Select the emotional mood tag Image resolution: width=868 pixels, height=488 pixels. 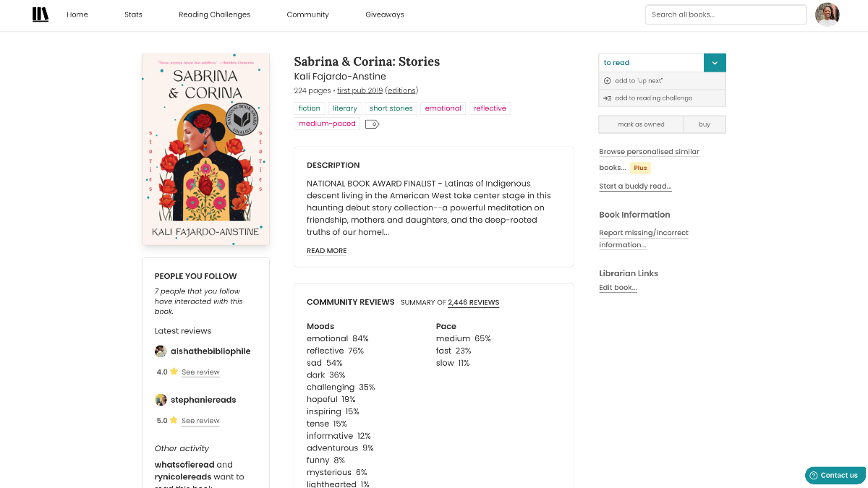coord(443,108)
